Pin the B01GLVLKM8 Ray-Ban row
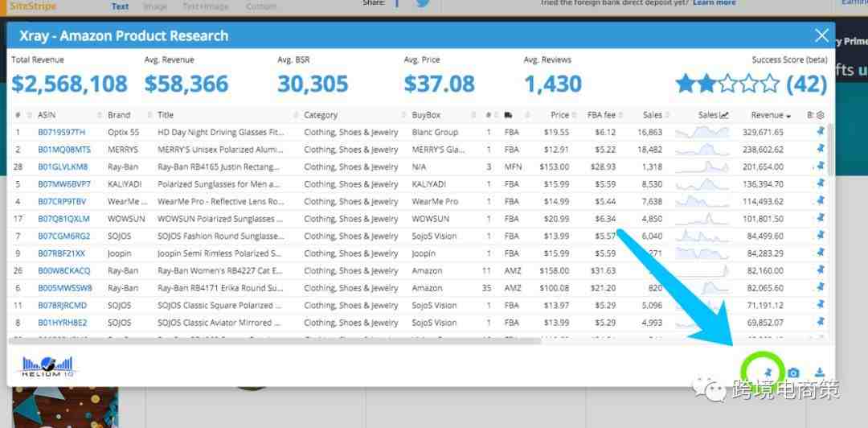The image size is (868, 428). (x=821, y=166)
